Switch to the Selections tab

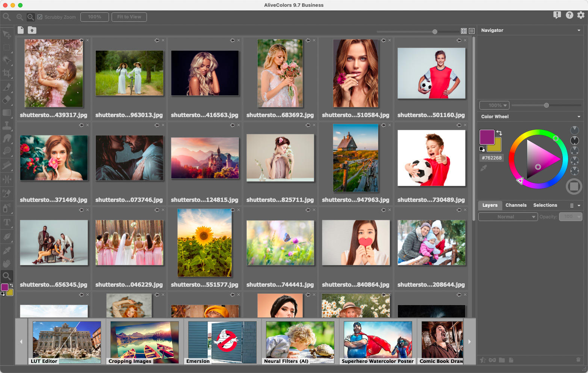545,205
